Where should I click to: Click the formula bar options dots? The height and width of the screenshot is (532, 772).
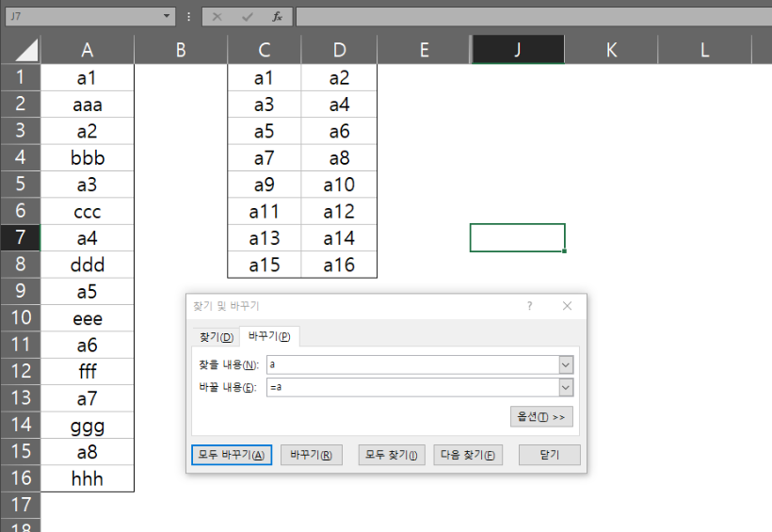click(188, 17)
